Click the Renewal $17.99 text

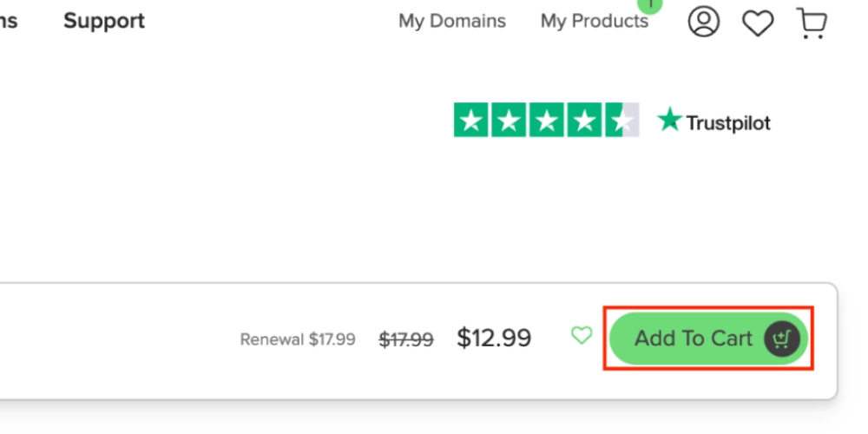pyautogui.click(x=298, y=339)
